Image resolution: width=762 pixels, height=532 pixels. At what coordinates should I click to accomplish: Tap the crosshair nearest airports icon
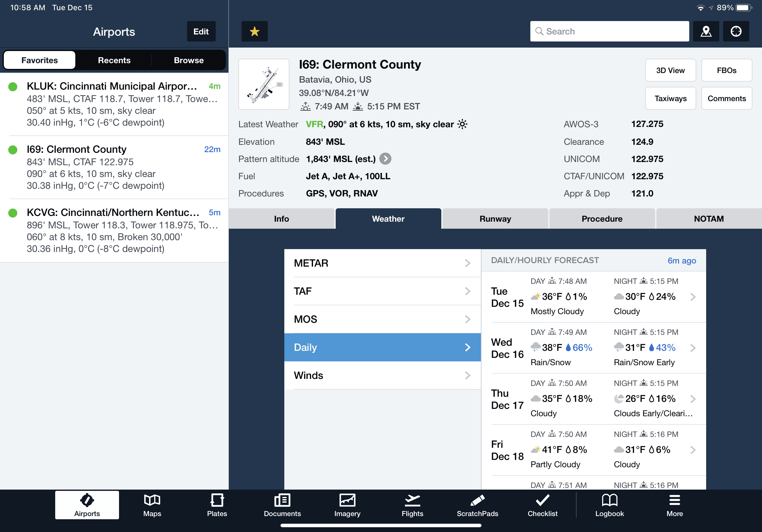click(x=736, y=32)
